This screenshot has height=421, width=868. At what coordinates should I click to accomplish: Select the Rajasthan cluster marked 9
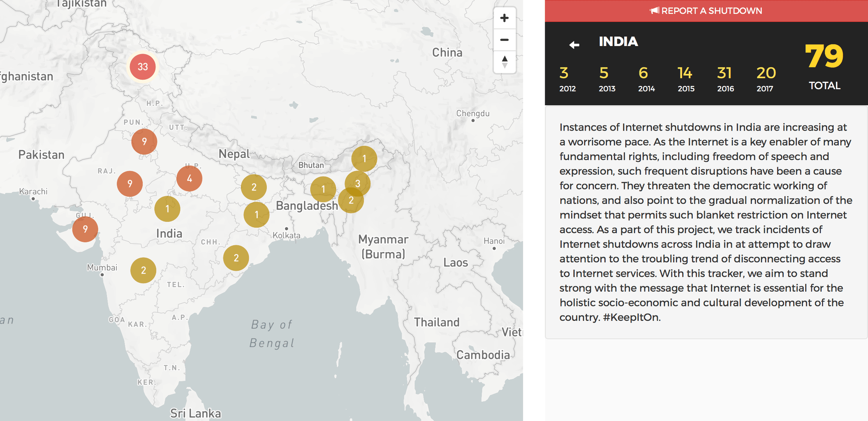tap(130, 183)
